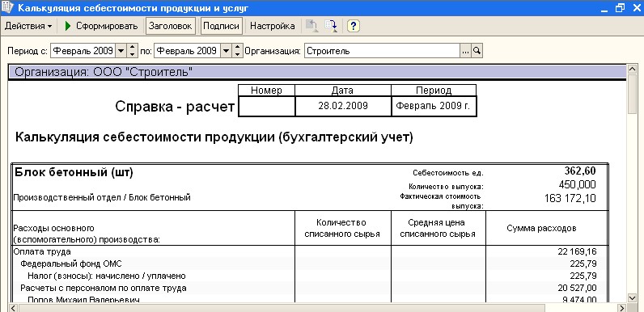This screenshot has height=312, width=644.
Task: Click the Период с field Февраль 2009
Action: tap(83, 51)
